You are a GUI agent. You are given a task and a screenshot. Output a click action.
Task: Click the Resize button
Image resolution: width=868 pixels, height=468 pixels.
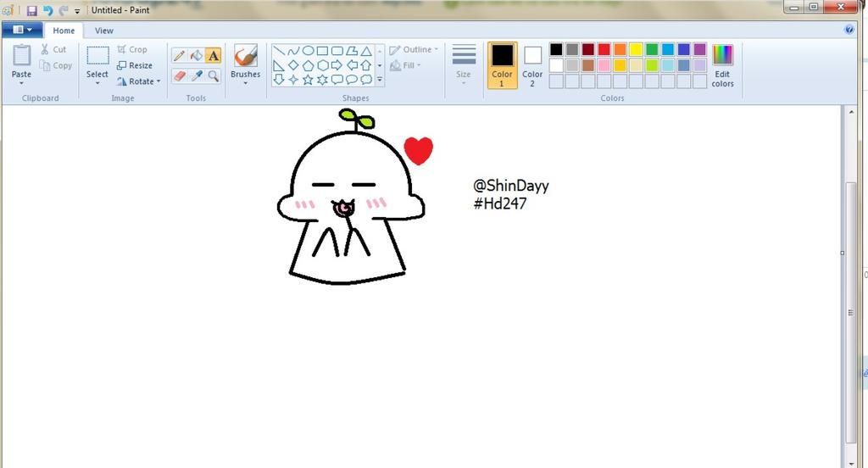click(135, 65)
